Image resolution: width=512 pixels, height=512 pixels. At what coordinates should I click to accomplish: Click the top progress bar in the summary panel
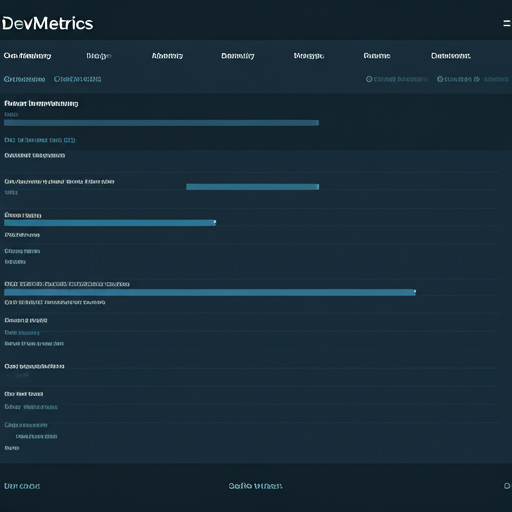click(161, 123)
